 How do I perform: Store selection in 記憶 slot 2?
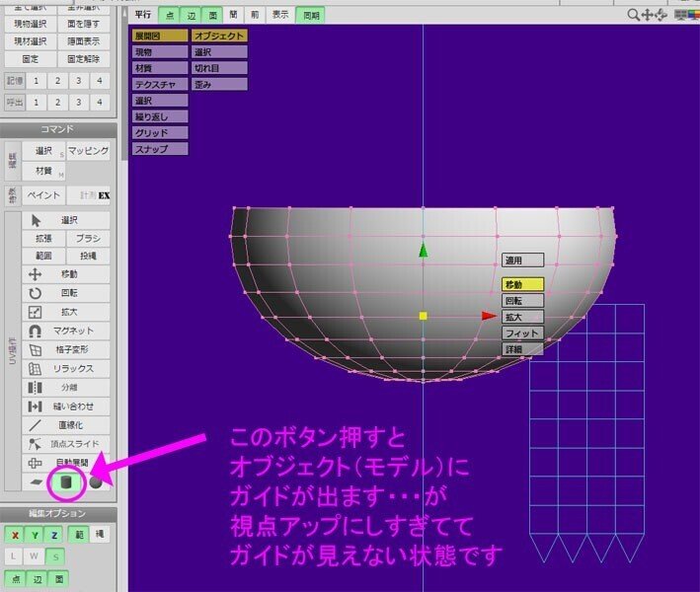point(57,81)
